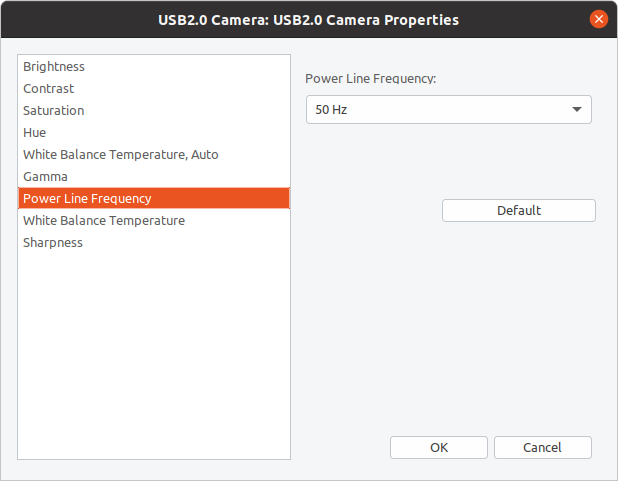Confirm settings with OK
Screen dimensions: 618x481
(x=439, y=447)
